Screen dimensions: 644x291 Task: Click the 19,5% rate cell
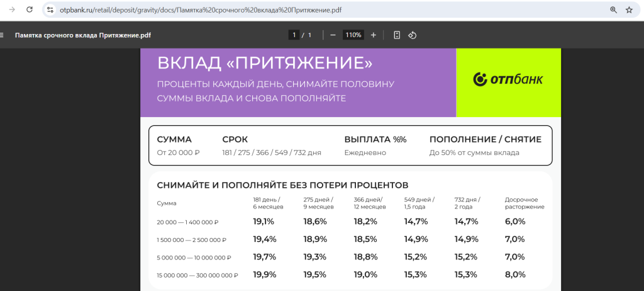click(315, 275)
